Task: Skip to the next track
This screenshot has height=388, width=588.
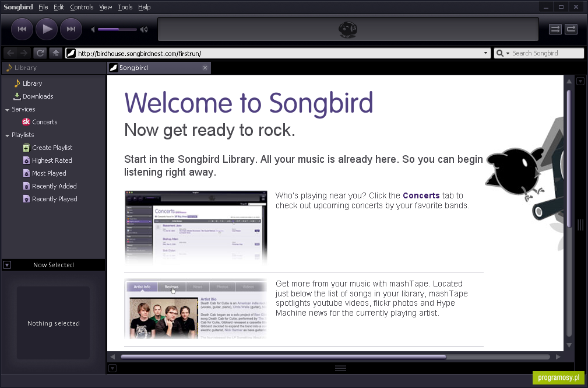Action: tap(71, 29)
